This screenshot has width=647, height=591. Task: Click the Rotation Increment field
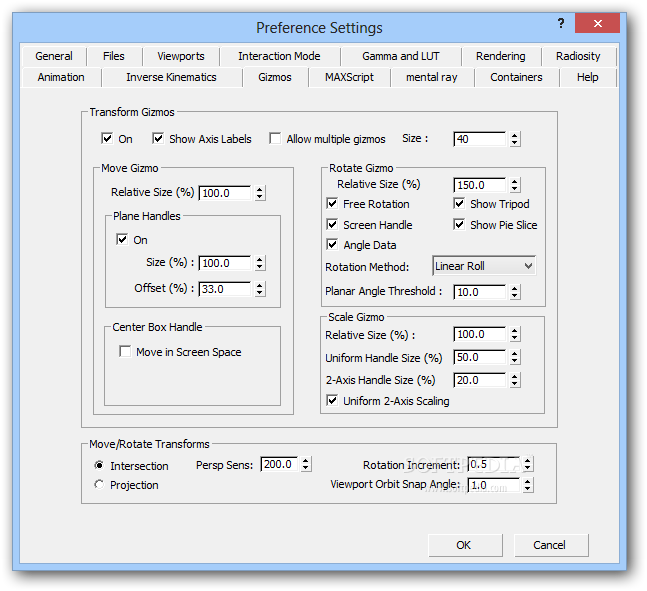494,464
